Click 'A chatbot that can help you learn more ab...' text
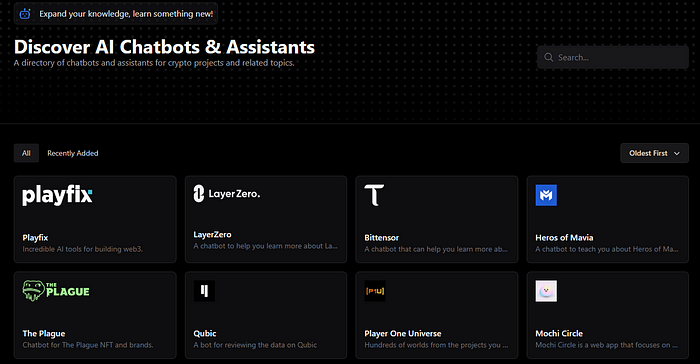This screenshot has width=700, height=364. click(436, 249)
